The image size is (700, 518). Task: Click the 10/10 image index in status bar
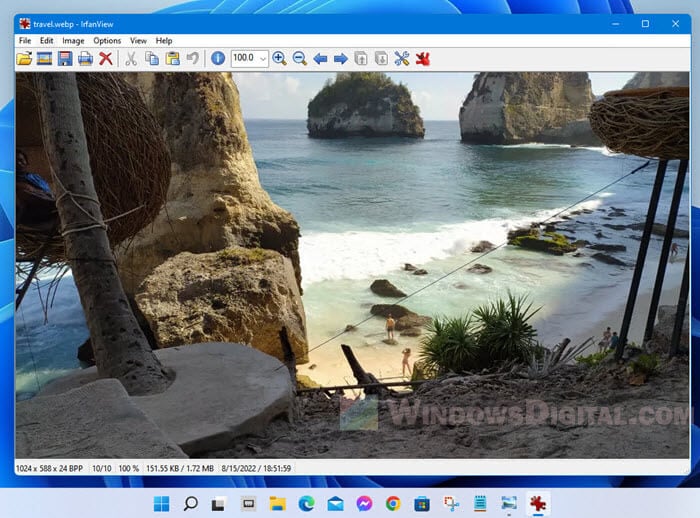click(102, 468)
